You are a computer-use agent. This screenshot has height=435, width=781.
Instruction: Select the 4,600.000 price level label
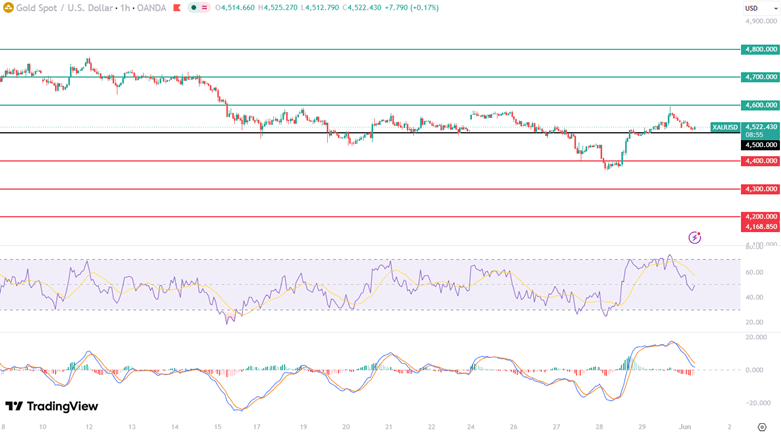[760, 105]
